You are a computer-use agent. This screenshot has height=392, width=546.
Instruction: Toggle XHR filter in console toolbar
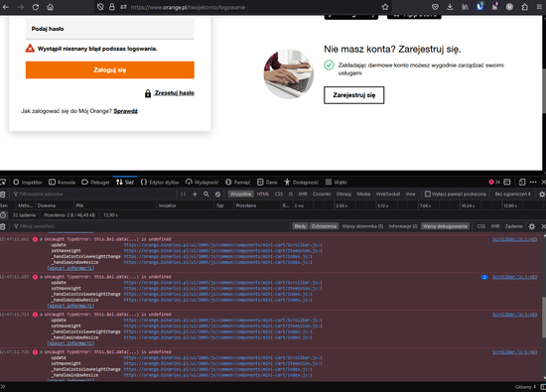[x=495, y=226]
